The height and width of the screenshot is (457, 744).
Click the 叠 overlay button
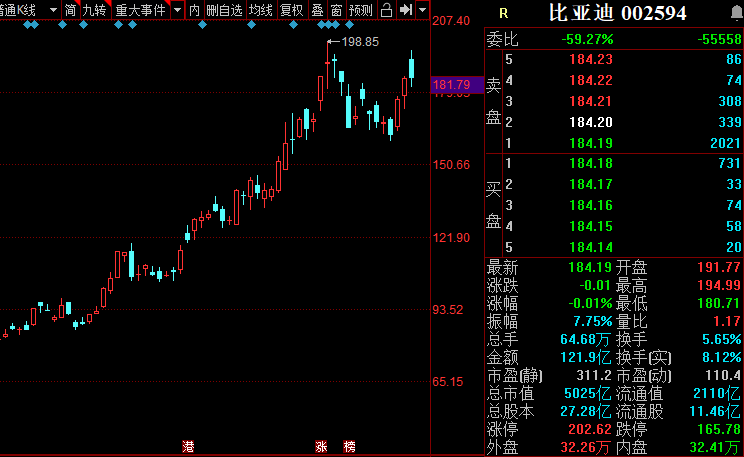tap(317, 10)
